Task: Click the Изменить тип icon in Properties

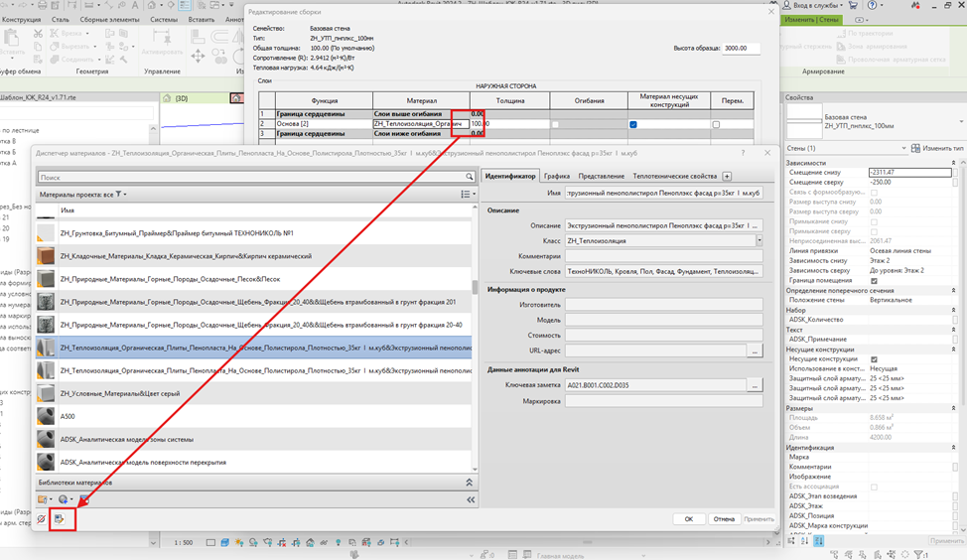Action: (x=915, y=148)
